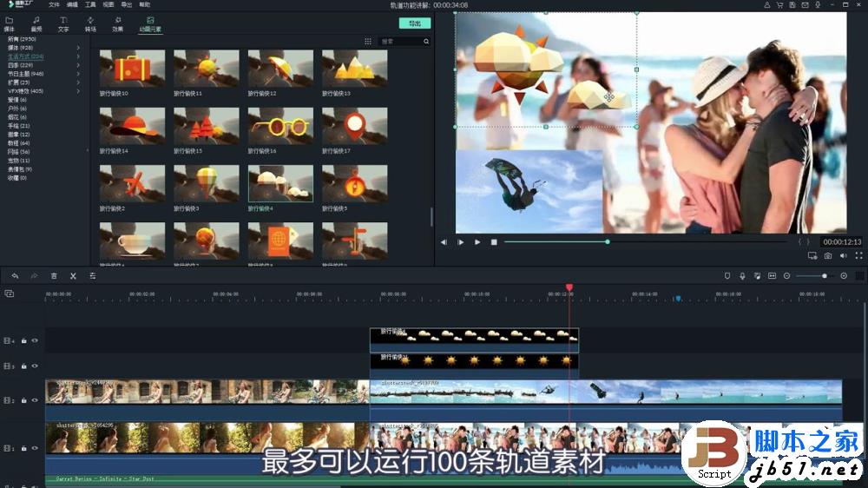
Task: Select the suitcase element 旅行愉快10
Action: [x=132, y=69]
